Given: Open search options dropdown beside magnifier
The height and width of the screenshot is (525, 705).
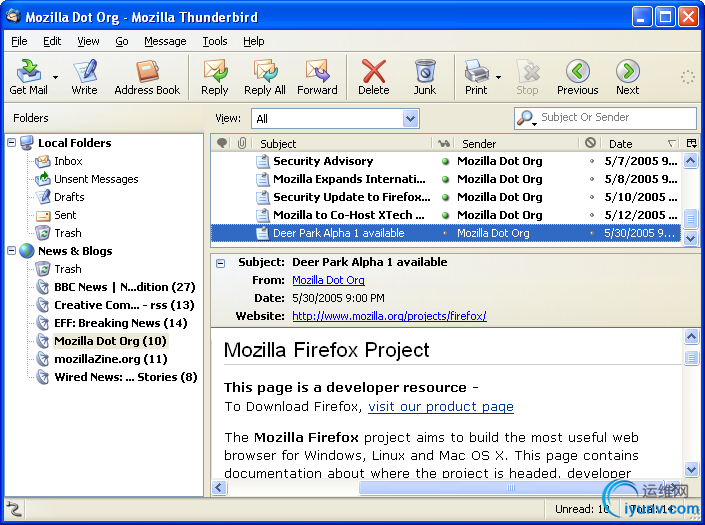Looking at the screenshot, I should [x=534, y=124].
